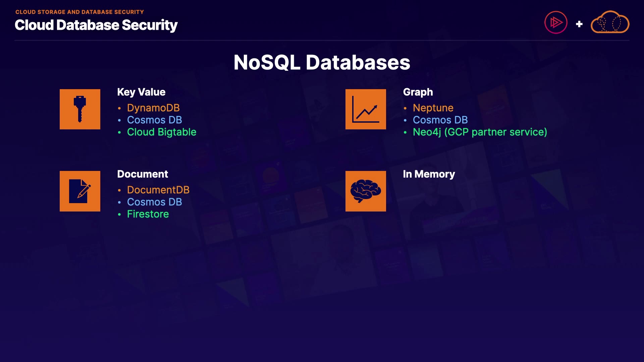Click the document with pencil icon
Viewport: 644px width, 362px height.
[x=80, y=191]
